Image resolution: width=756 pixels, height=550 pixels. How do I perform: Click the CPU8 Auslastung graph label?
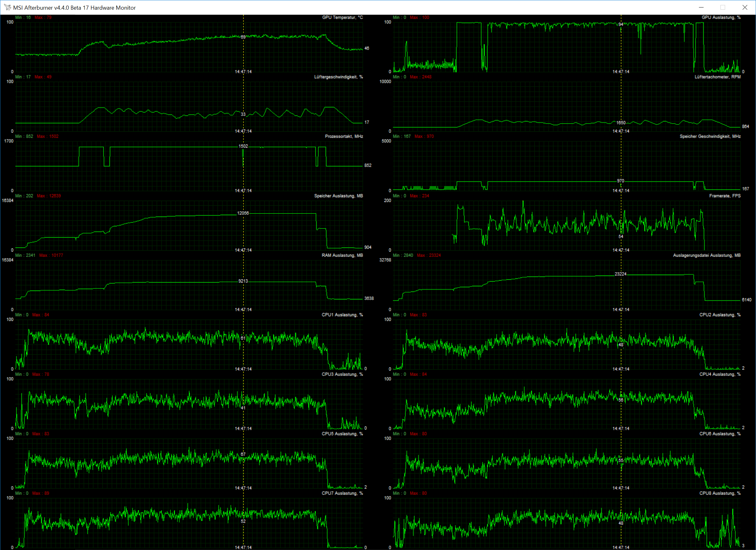[720, 493]
